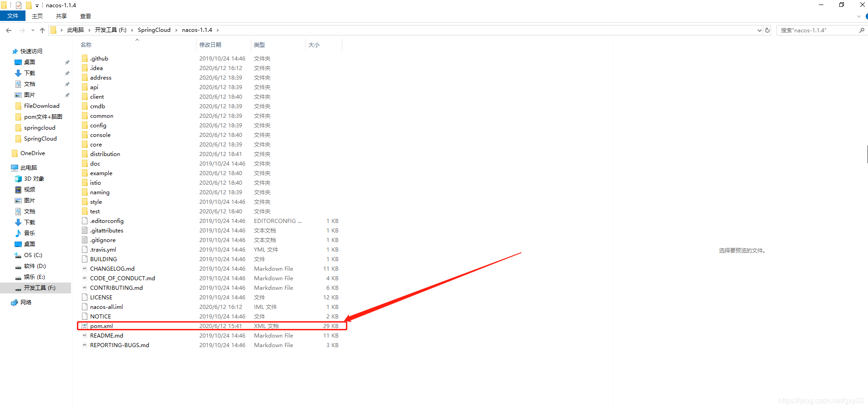The image size is (868, 409).
Task: Select the address folder icon
Action: (x=85, y=77)
